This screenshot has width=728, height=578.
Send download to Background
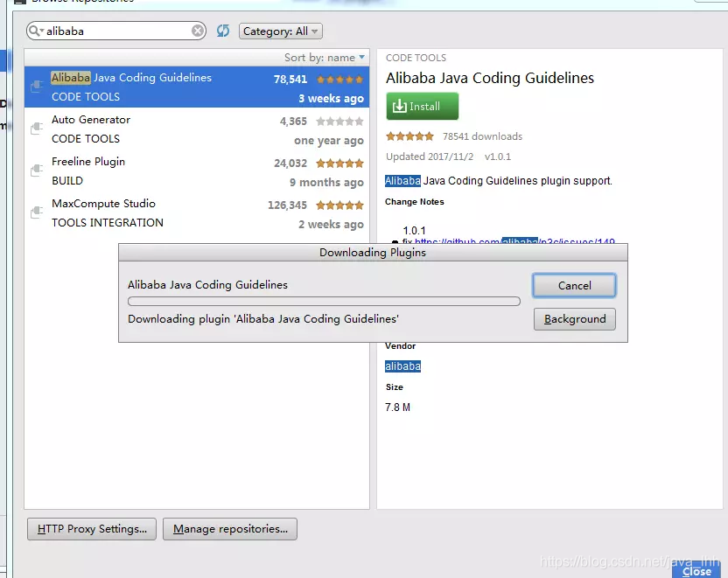[574, 319]
